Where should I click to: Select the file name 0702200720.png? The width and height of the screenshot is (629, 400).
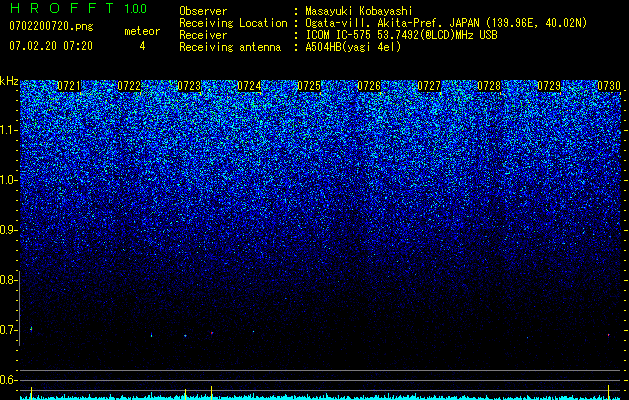click(51, 26)
